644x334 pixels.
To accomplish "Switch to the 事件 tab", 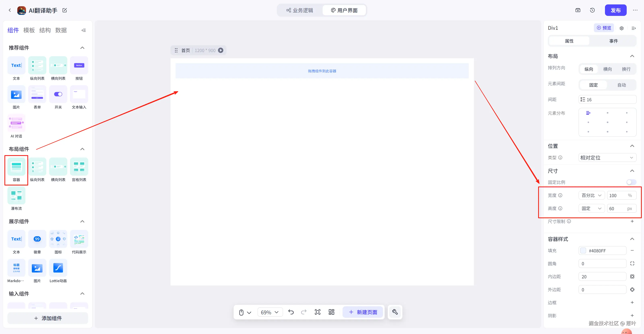I will coord(613,41).
